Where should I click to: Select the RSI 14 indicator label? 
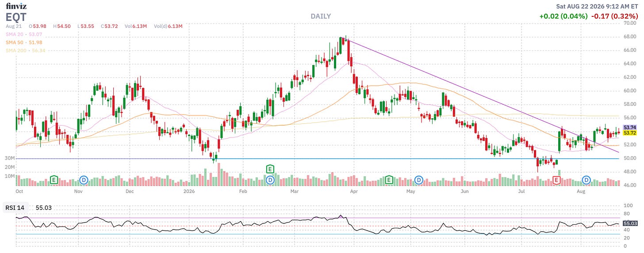(x=16, y=207)
